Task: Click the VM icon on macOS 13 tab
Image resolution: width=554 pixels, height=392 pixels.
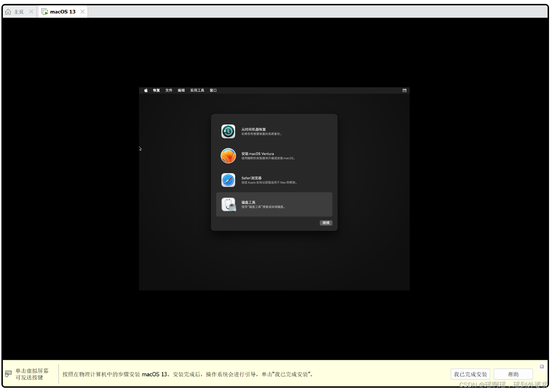Action: tap(45, 12)
